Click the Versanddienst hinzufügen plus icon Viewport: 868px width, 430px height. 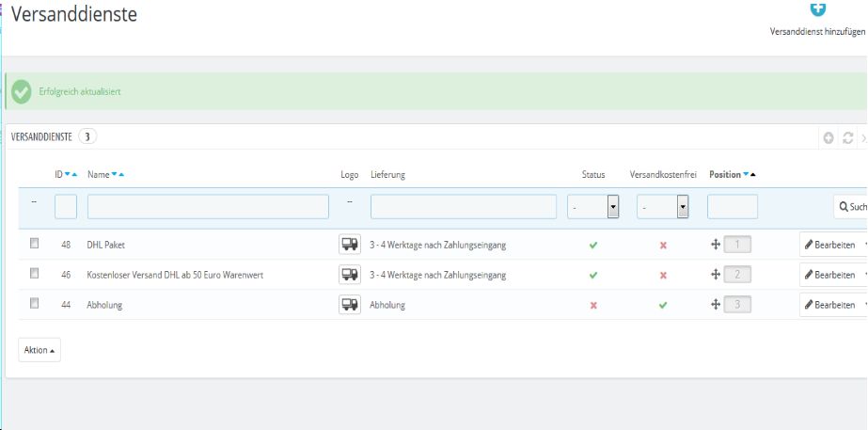(817, 8)
